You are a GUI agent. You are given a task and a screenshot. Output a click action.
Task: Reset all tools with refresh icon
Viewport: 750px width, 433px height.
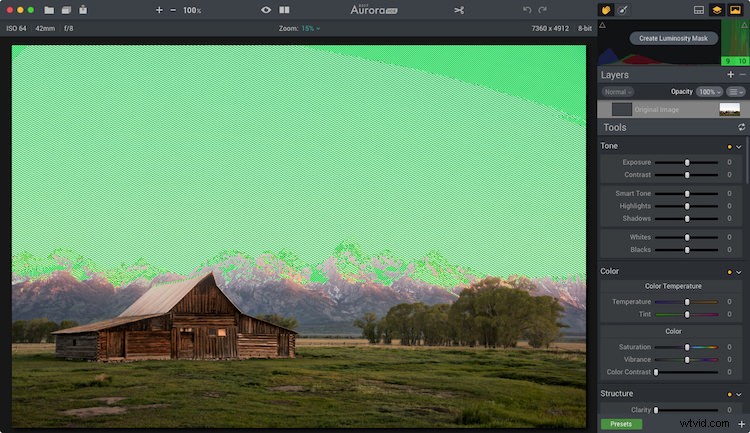pos(741,127)
